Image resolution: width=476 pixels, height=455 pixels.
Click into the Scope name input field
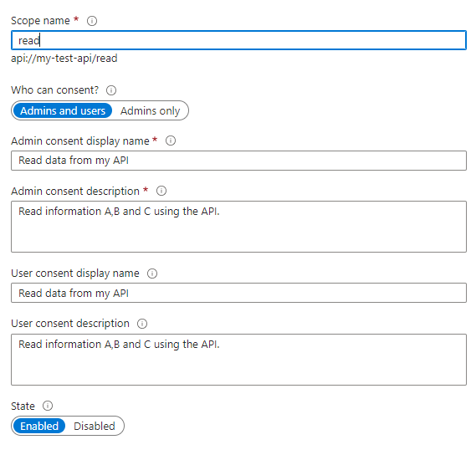[238, 40]
